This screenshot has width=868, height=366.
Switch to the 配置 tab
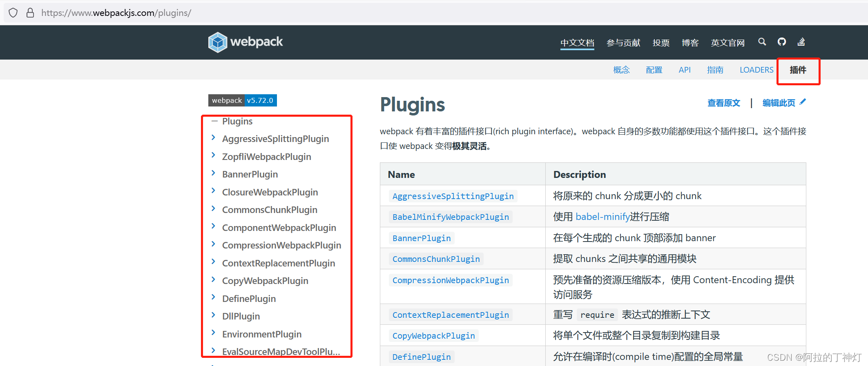654,70
